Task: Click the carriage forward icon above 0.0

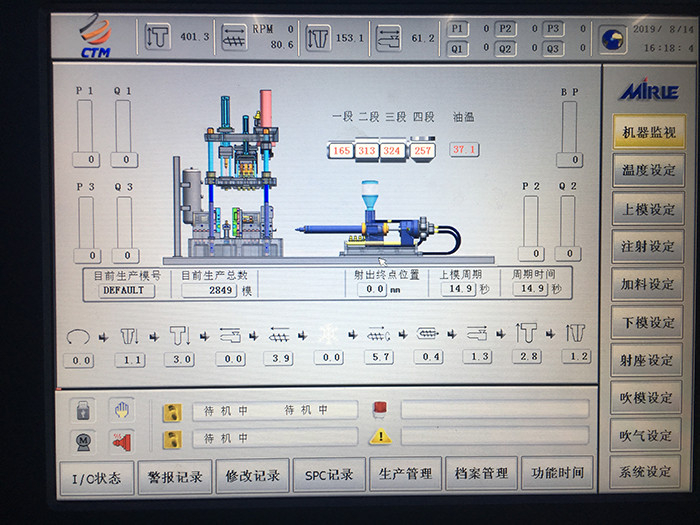Action: tap(230, 335)
